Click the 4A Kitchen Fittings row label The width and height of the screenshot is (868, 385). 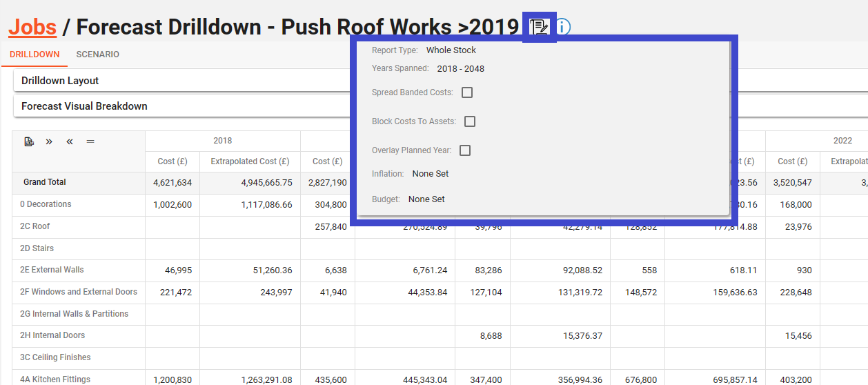55,379
